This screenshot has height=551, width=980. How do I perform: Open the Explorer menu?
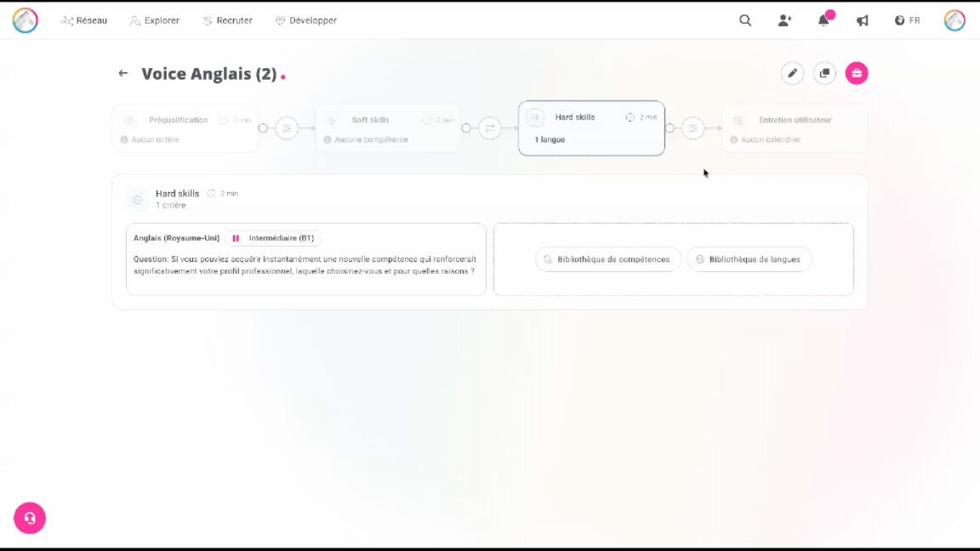tap(154, 20)
